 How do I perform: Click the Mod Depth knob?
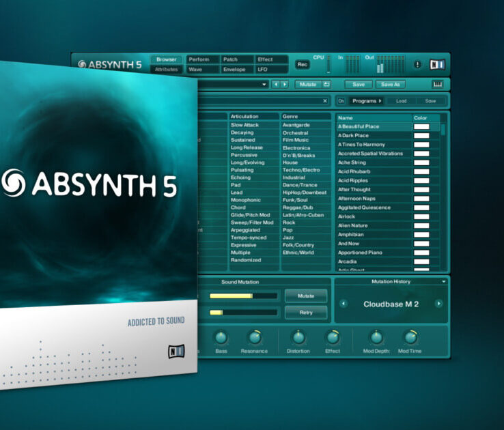click(376, 337)
